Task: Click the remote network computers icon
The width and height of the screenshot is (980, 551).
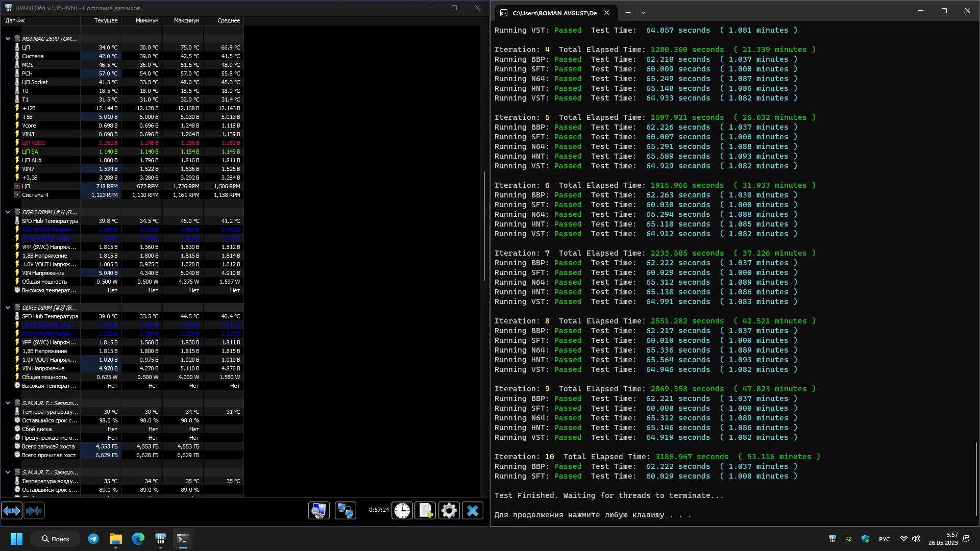Action: point(346,511)
